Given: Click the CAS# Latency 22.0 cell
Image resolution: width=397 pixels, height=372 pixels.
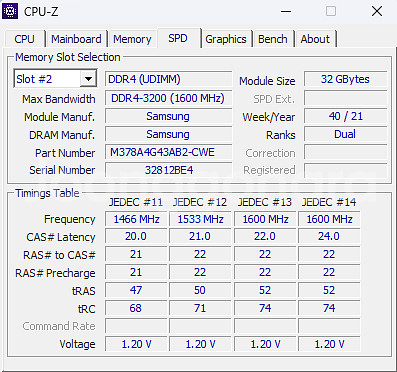Looking at the screenshot, I should click(265, 236).
